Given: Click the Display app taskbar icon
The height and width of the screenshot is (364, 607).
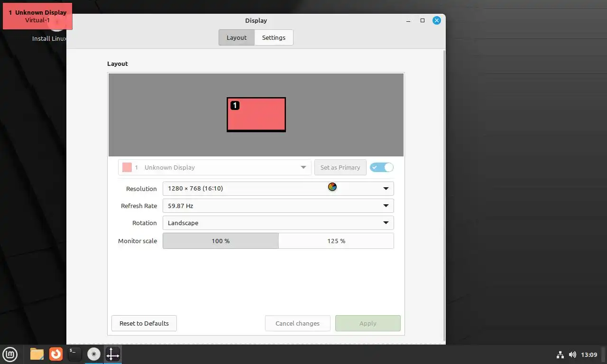Looking at the screenshot, I should click(x=113, y=354).
